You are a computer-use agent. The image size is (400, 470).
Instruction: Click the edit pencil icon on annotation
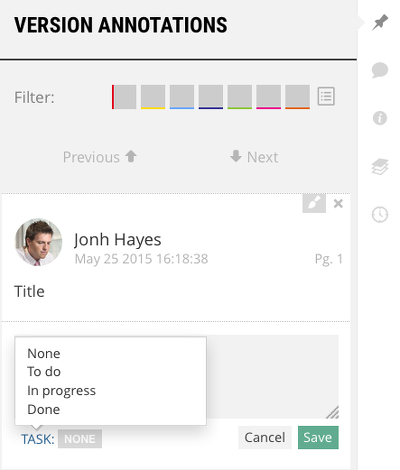click(314, 203)
